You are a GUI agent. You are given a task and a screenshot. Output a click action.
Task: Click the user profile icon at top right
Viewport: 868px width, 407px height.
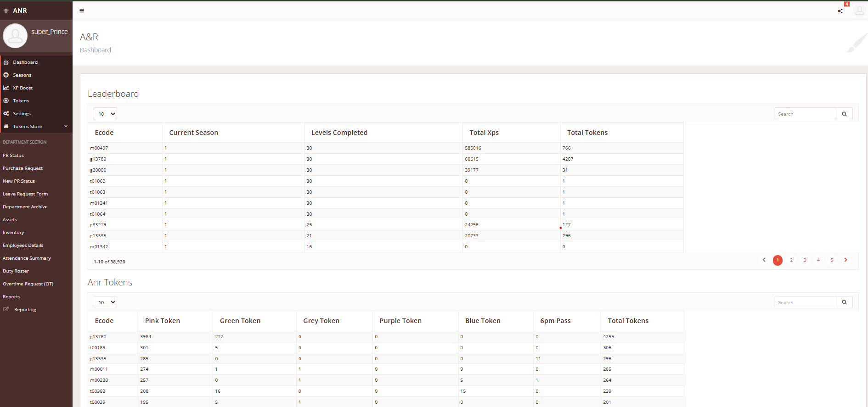[x=859, y=11]
